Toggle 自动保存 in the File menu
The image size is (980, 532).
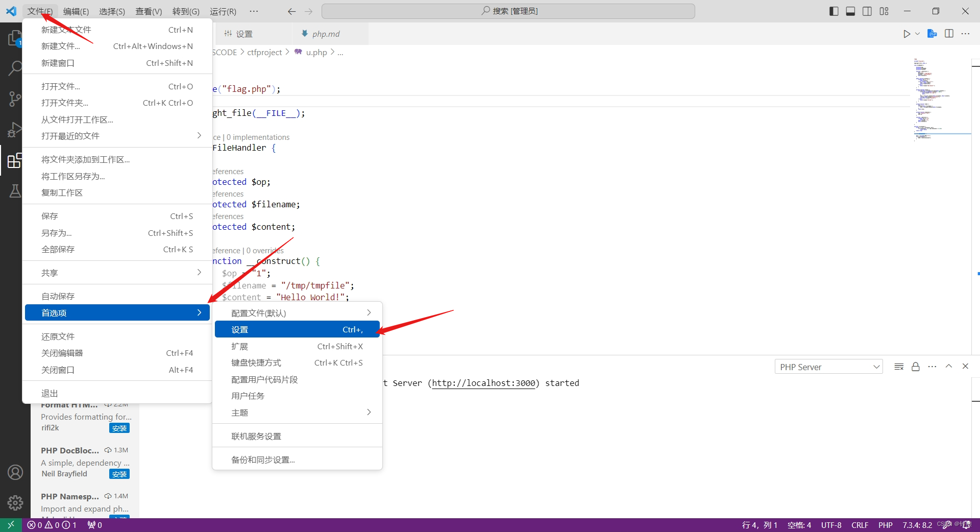117,296
